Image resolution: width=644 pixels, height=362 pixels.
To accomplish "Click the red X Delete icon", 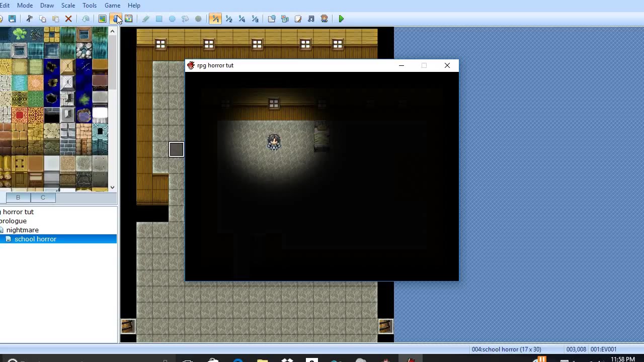I will 68,19.
